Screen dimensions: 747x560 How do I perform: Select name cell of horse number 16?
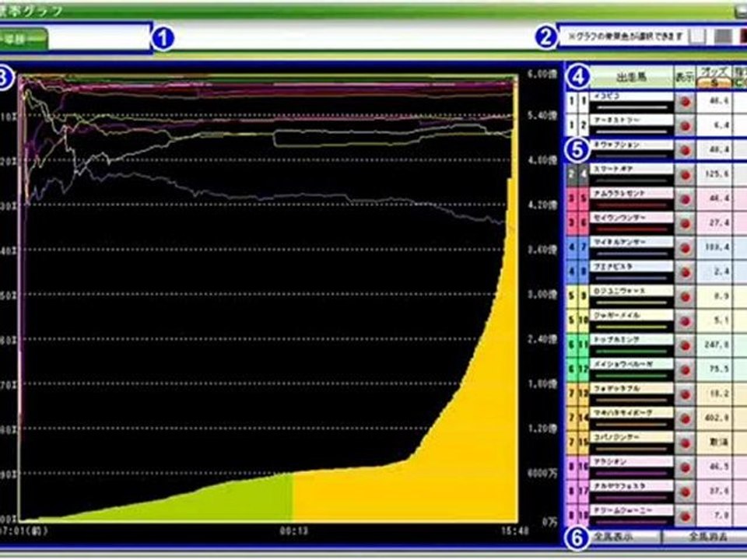632,467
